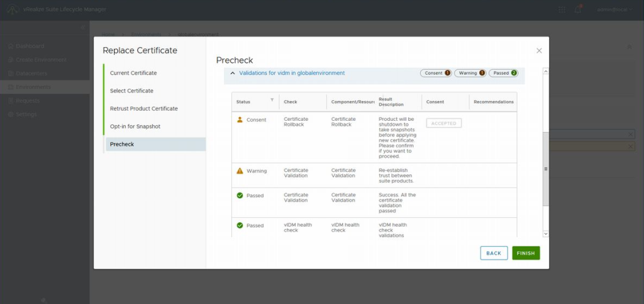Click the Consent count badge
Image resolution: width=644 pixels, height=304 pixels.
coord(436,73)
